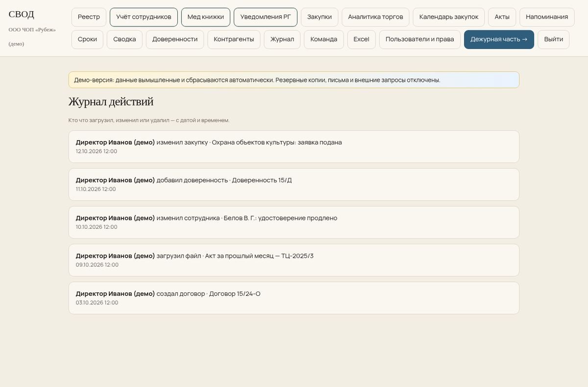Click the ООО ЧОП «Рубеж» company name
588x387 pixels.
pyautogui.click(x=32, y=29)
